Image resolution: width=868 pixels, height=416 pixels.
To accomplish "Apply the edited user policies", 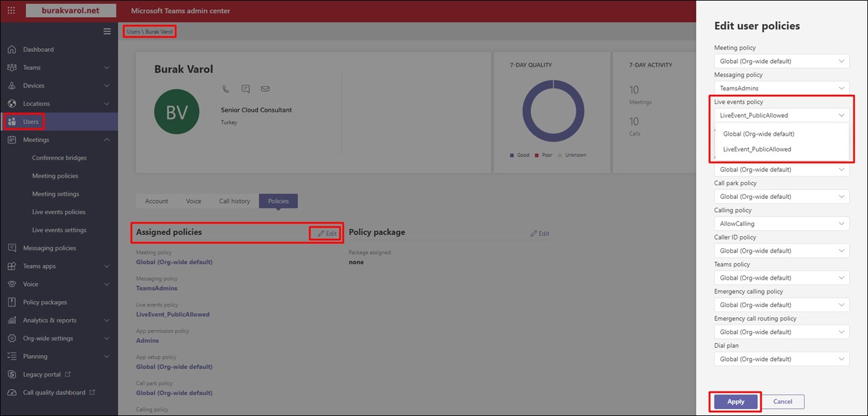I will (x=736, y=402).
